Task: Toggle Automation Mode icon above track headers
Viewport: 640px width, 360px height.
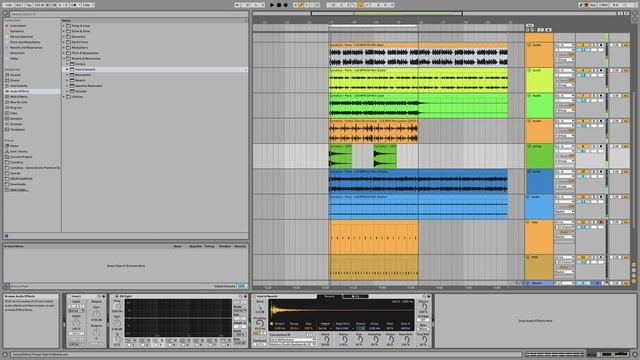Action: [541, 30]
